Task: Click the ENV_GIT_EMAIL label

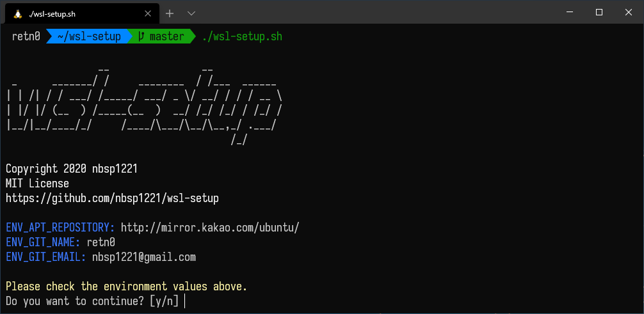Action: (46, 257)
